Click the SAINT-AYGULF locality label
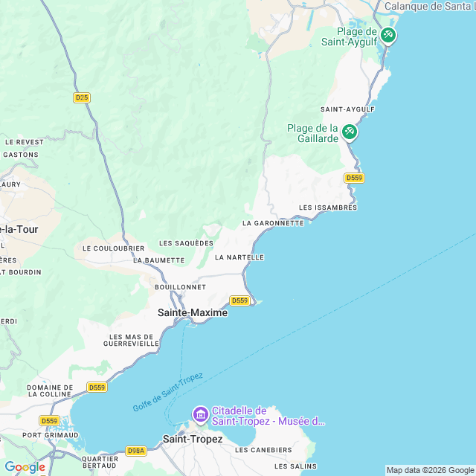Image resolution: width=476 pixels, height=476 pixels. coord(347,109)
